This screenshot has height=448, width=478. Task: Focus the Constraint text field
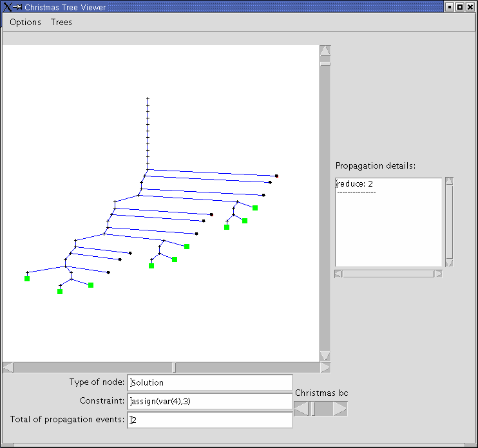pos(210,402)
